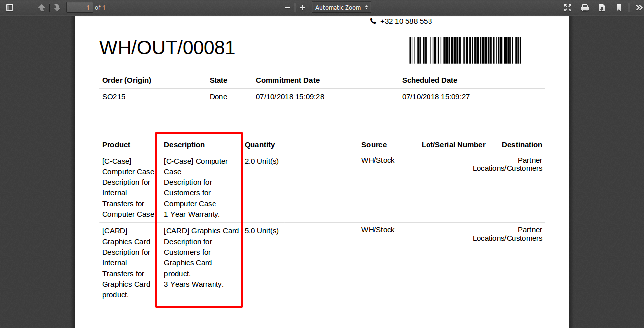Click the Scheduled Date header
644x328 pixels.
[429, 80]
